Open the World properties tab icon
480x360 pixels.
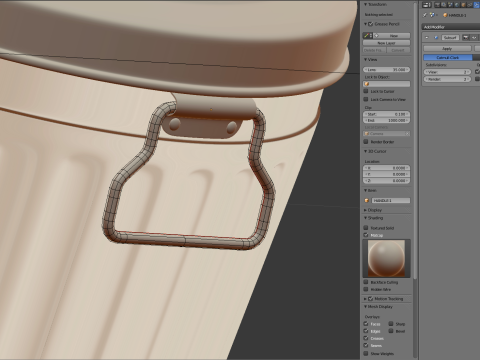457,5
